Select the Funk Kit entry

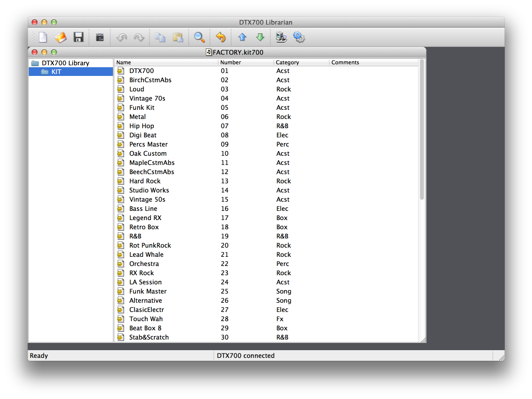(x=142, y=107)
